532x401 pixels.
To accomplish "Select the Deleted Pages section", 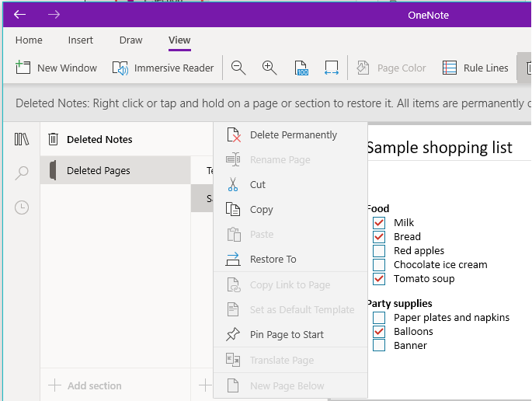I will [x=116, y=170].
